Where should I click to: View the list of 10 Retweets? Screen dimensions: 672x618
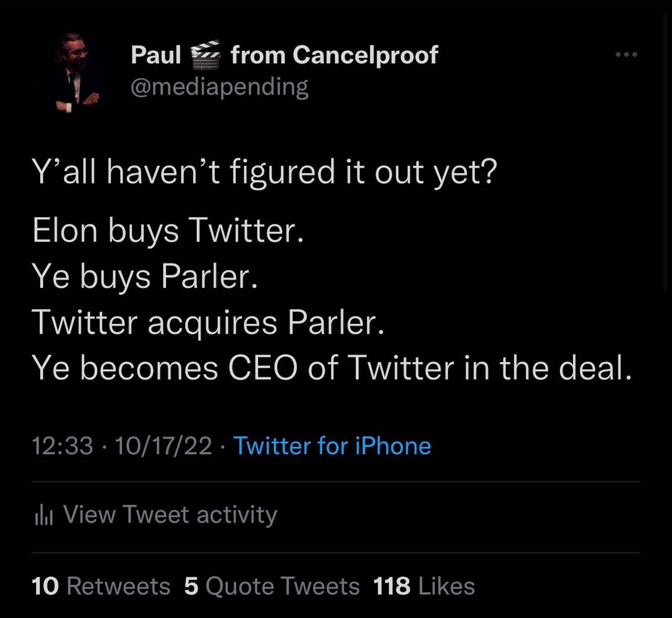point(100,586)
